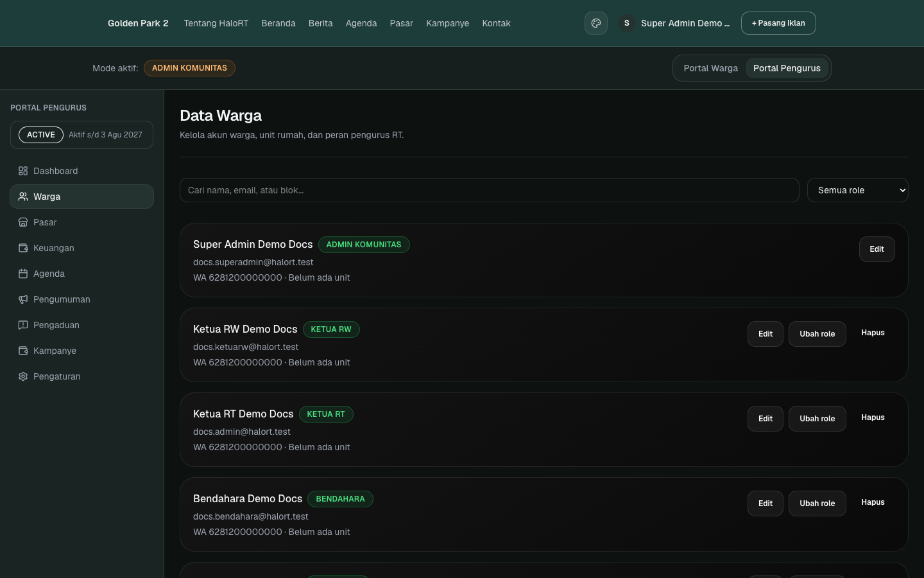
Task: Delete Bendahara Demo Docs resident
Action: click(x=873, y=502)
